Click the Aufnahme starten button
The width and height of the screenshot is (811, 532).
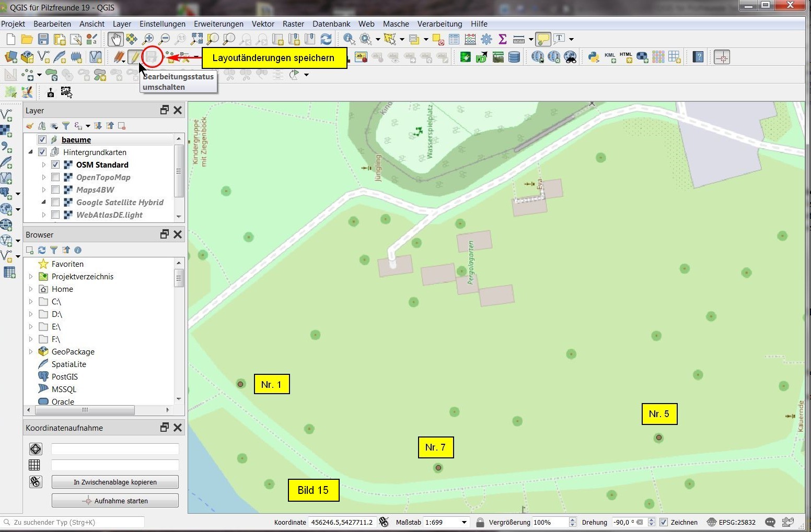click(115, 501)
